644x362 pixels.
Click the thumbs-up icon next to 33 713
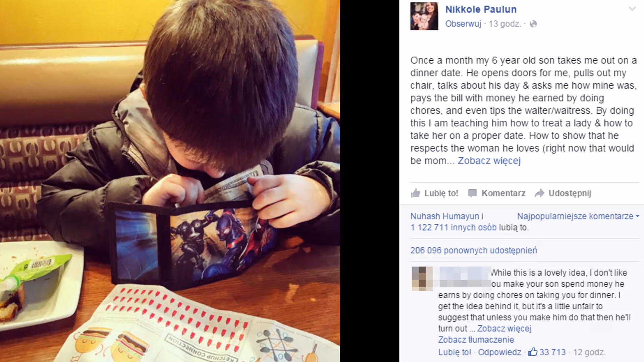pyautogui.click(x=533, y=352)
